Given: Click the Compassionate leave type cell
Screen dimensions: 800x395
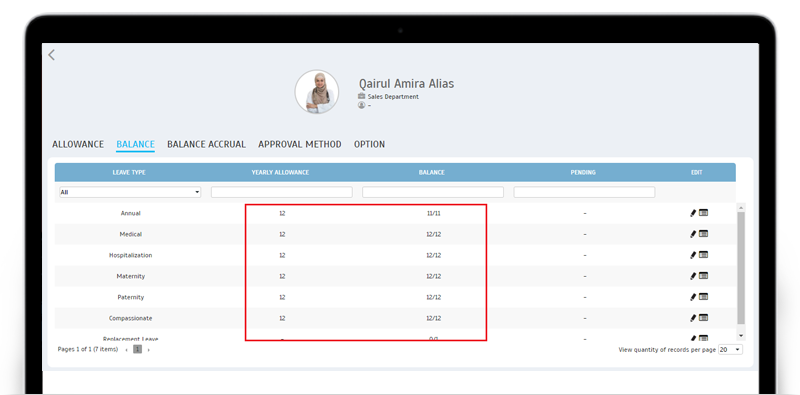Looking at the screenshot, I should click(x=131, y=318).
